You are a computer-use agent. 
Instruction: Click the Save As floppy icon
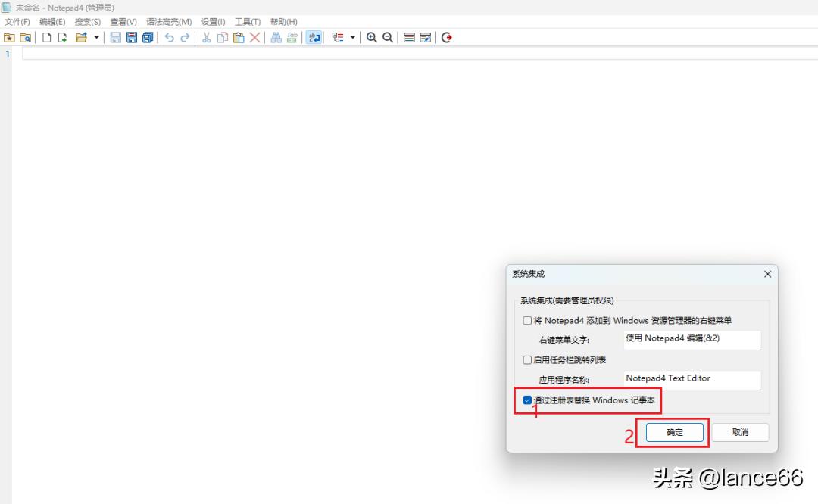coord(132,38)
